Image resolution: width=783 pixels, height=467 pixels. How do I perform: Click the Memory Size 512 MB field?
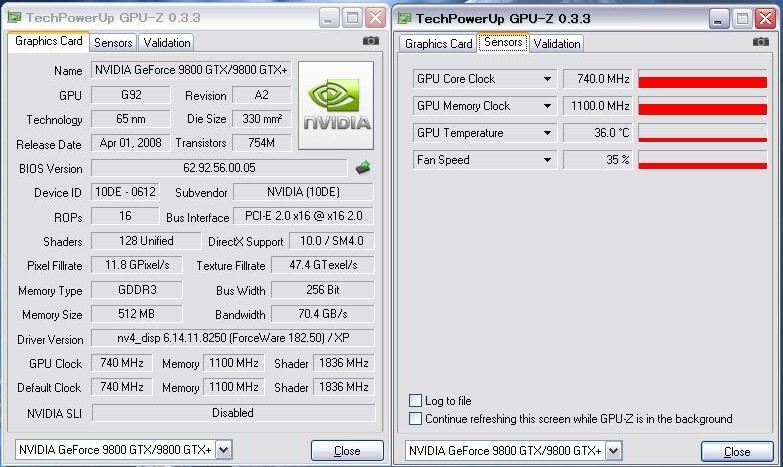pyautogui.click(x=137, y=314)
